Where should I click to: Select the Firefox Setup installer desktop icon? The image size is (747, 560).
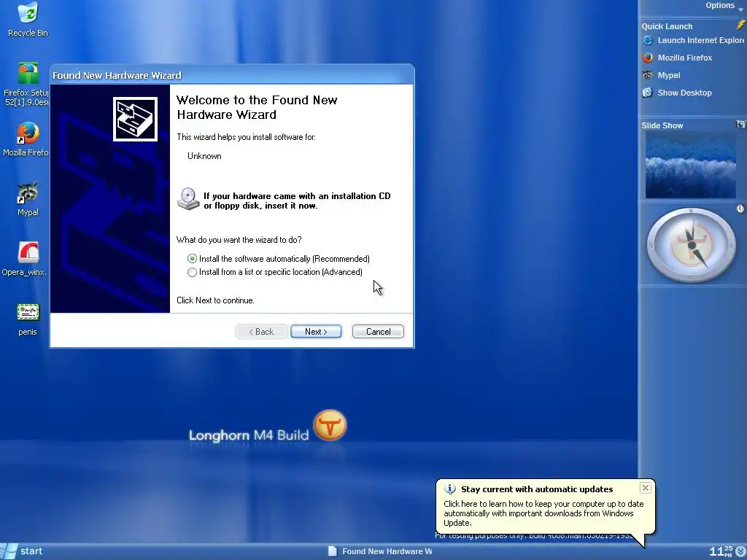coord(27,84)
